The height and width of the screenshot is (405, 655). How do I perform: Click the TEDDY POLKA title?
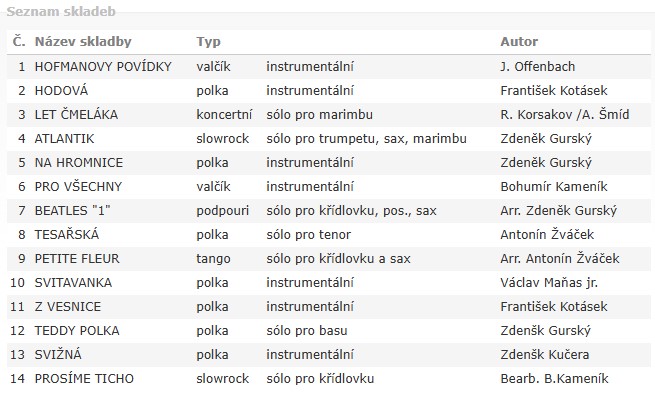(77, 331)
